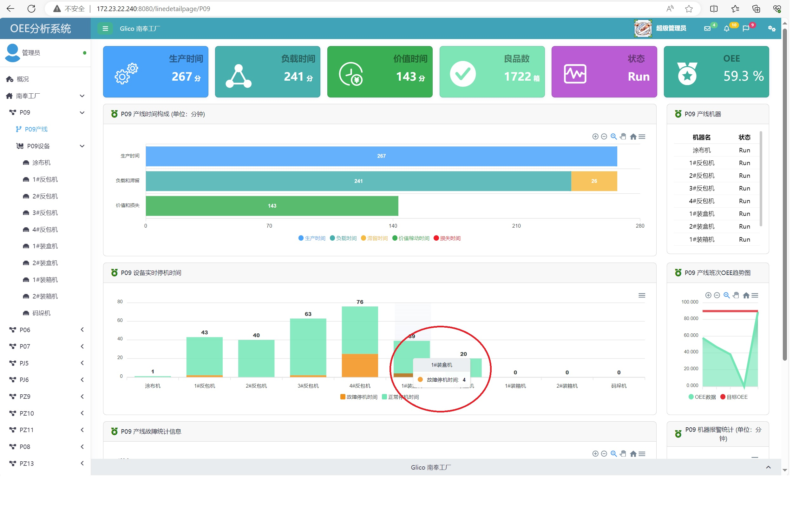Screen dimensions: 812x508
Task: Open the settings gears icon in header
Action: [x=771, y=29]
